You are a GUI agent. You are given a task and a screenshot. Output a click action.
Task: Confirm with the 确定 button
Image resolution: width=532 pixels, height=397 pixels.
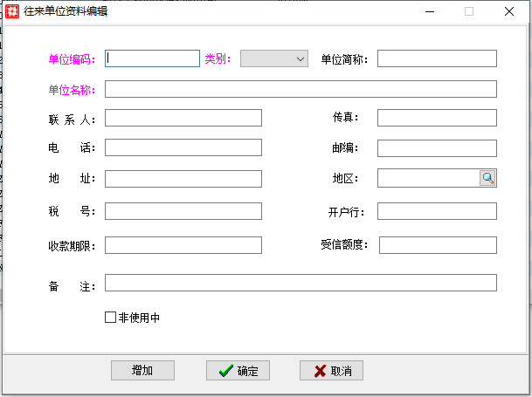point(238,371)
